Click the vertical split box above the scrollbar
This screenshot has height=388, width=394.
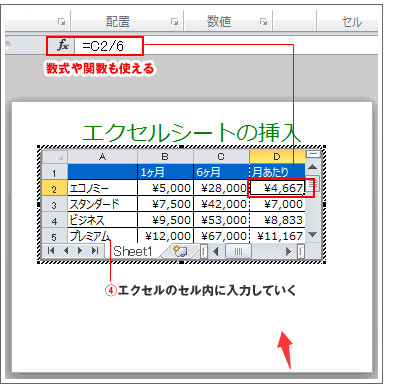(x=313, y=154)
